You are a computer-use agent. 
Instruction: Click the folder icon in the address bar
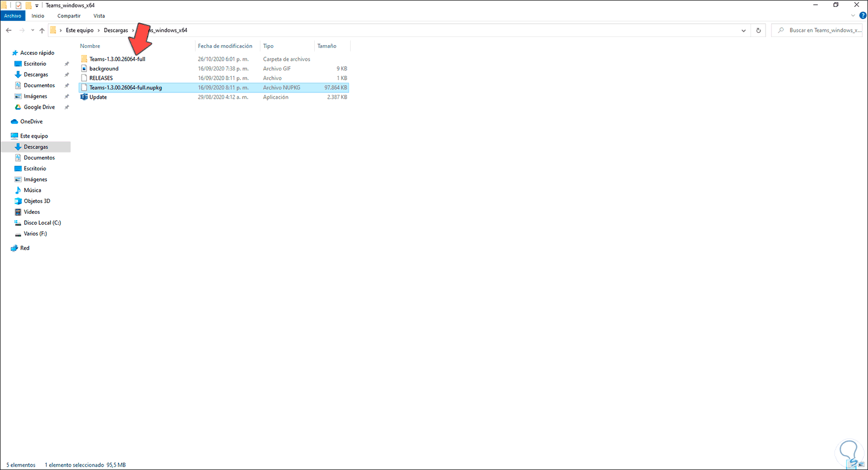pos(53,30)
